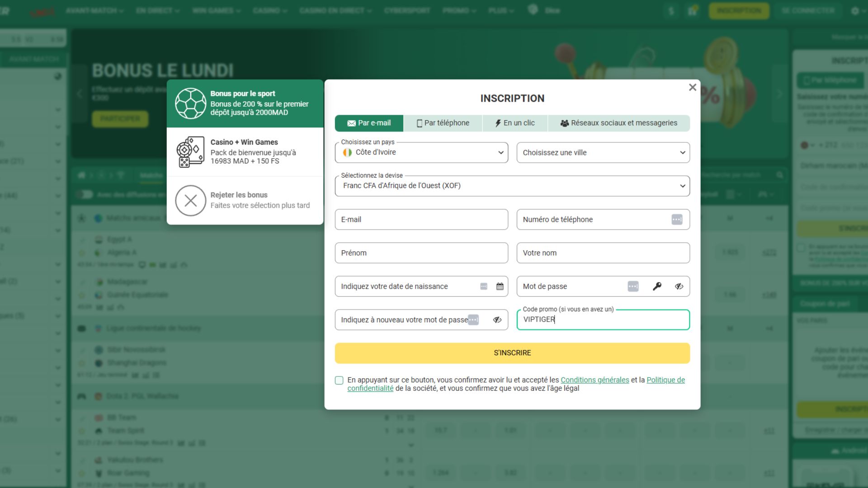This screenshot has width=868, height=488.
Task: Close the Inscription dialog
Action: pos(692,88)
